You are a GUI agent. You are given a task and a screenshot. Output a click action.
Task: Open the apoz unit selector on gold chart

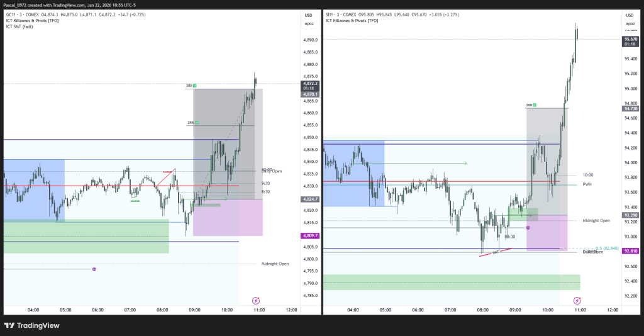click(x=308, y=24)
